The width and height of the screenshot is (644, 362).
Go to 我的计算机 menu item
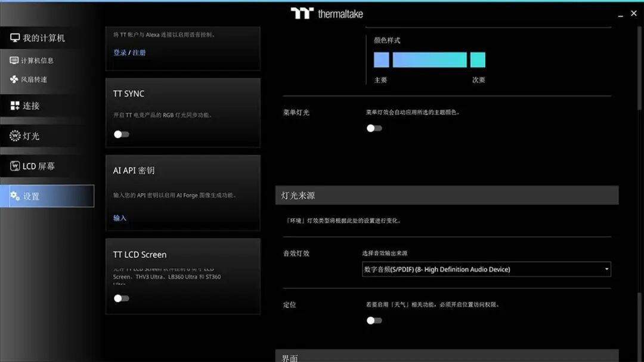point(47,38)
